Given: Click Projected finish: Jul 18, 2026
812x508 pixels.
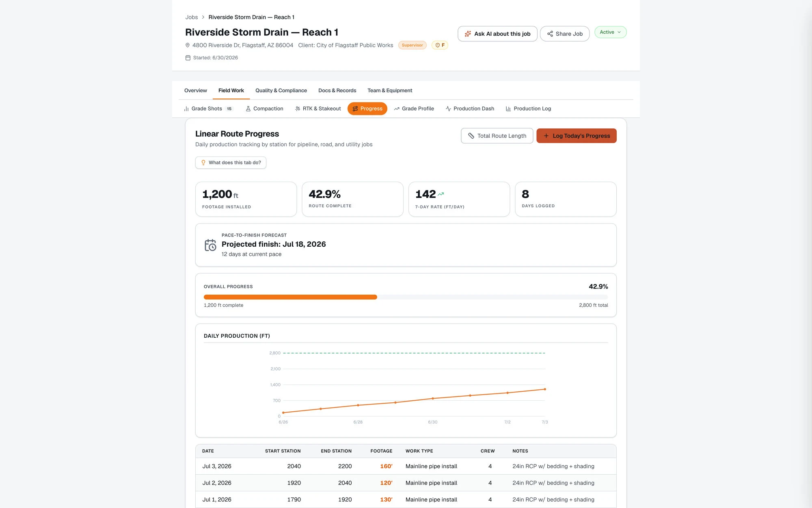Looking at the screenshot, I should tap(274, 244).
